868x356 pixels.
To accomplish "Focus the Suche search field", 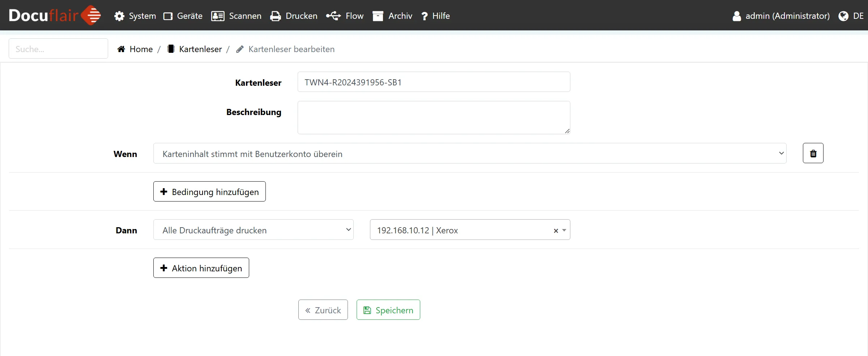I will click(58, 49).
